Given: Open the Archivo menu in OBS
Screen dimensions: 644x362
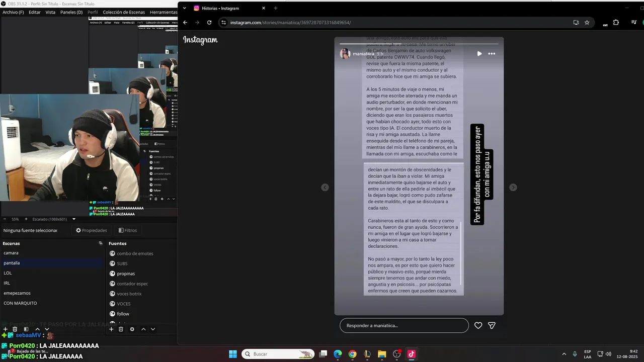Looking at the screenshot, I should pyautogui.click(x=13, y=12).
